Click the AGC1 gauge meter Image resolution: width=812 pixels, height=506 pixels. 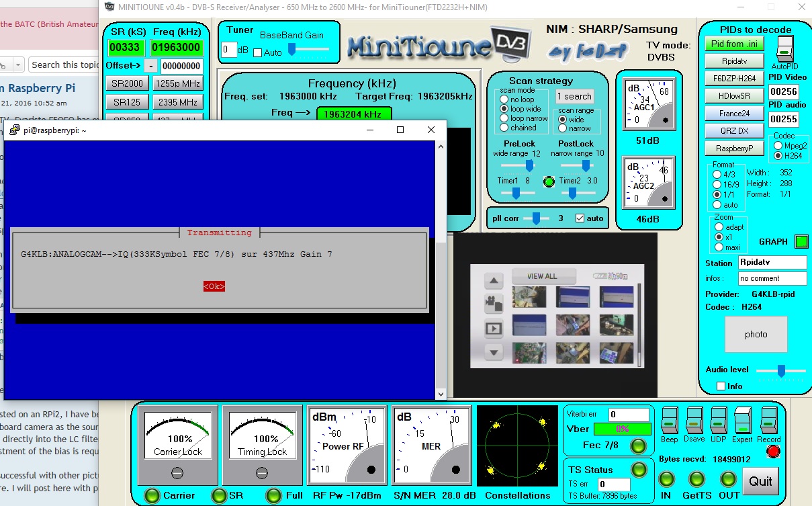pos(649,105)
